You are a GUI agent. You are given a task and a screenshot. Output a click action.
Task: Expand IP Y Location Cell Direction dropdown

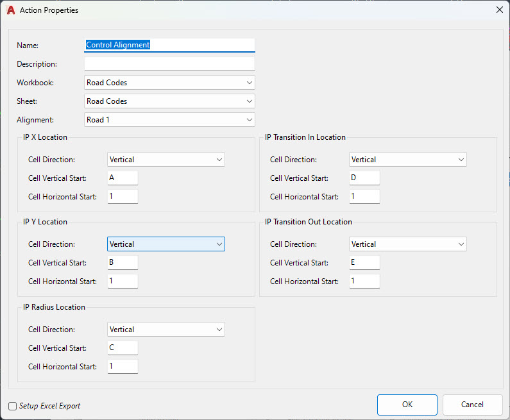click(166, 244)
